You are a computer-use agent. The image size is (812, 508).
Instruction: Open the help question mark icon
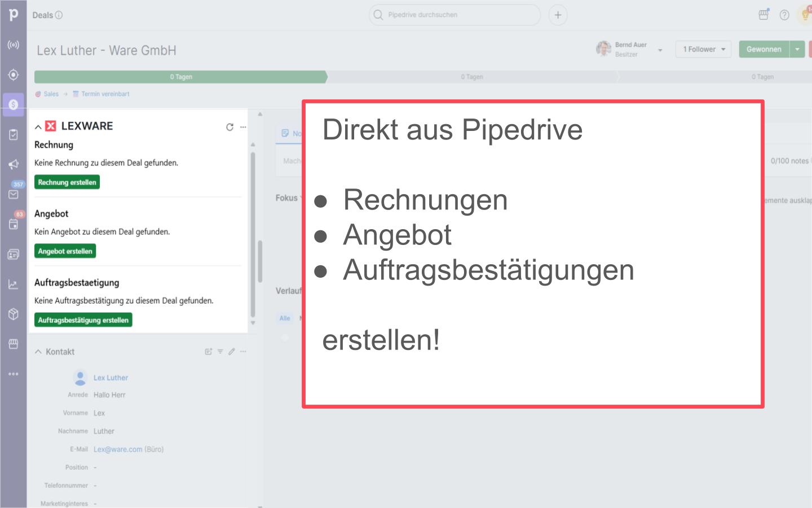(784, 15)
